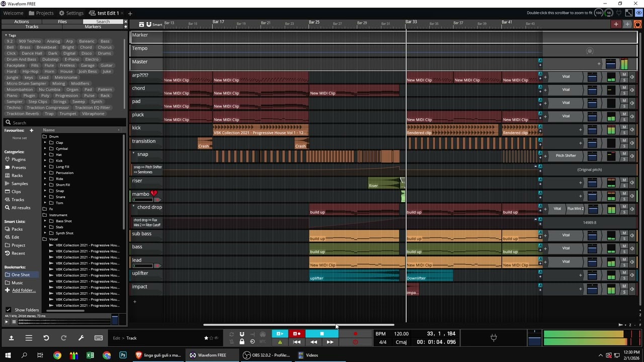Solo the pluck track with S button
644x362 pixels.
(624, 119)
